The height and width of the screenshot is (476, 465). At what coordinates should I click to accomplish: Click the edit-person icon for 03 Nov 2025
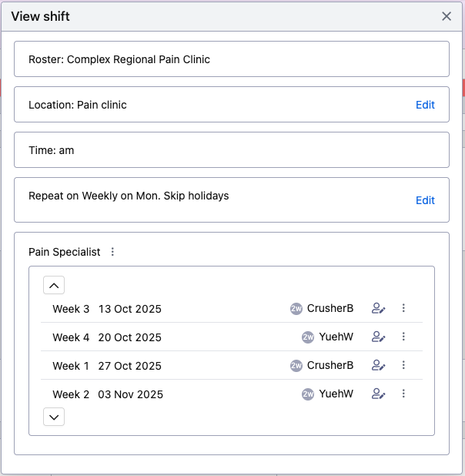click(x=379, y=394)
